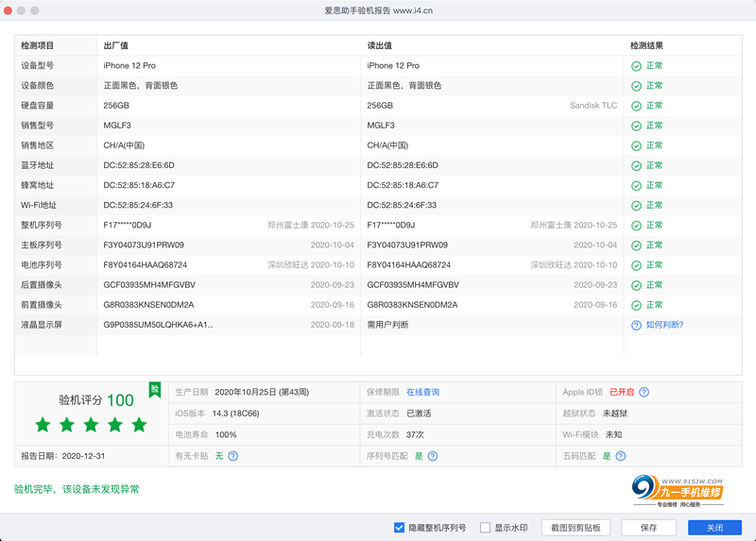This screenshot has width=756, height=541.
Task: Click factory Bluetooth address DC:52:85:28:E6:6D
Action: pos(139,165)
